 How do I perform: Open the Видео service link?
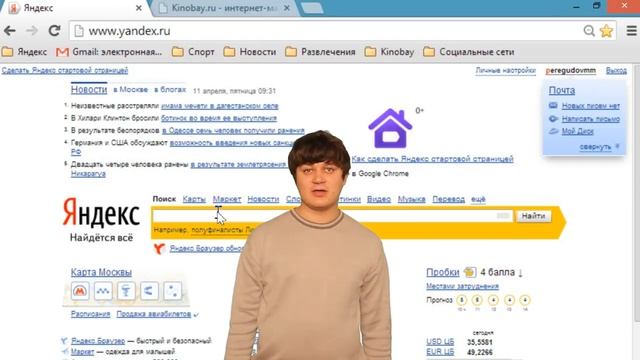pyautogui.click(x=379, y=199)
